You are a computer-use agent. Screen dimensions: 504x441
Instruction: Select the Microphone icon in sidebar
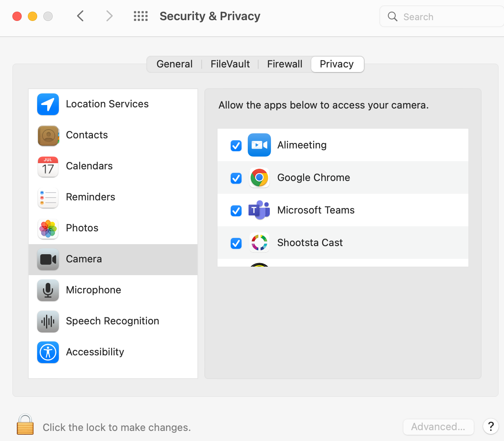(x=48, y=290)
